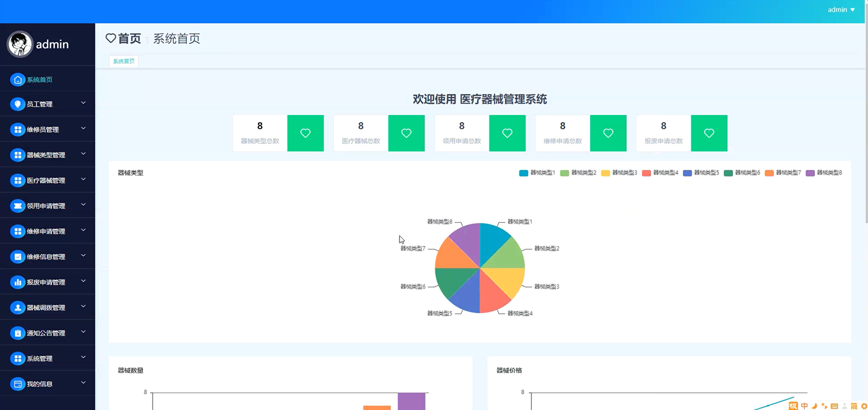Click the heart icon before 首页 heading
This screenshot has width=868, height=410.
(x=110, y=38)
